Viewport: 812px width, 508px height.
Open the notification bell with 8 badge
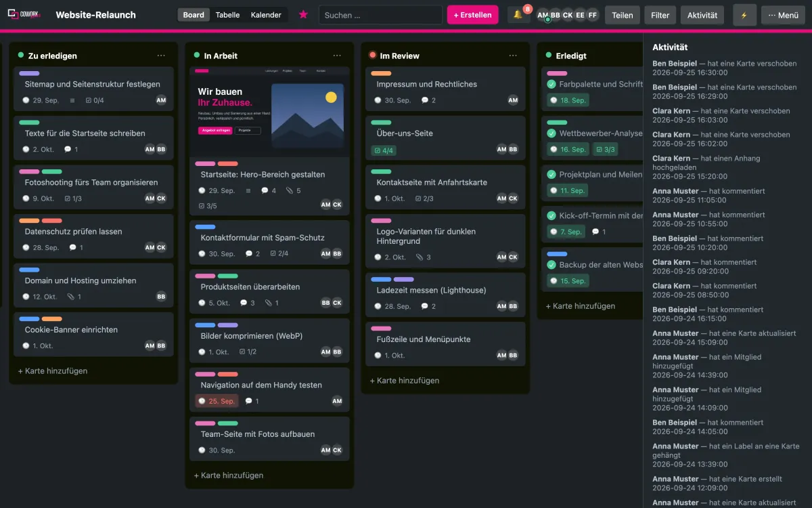pyautogui.click(x=518, y=15)
